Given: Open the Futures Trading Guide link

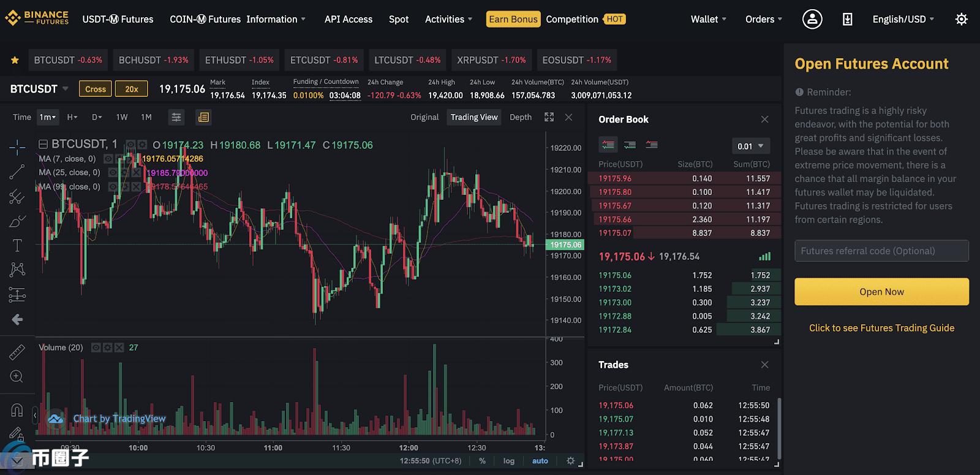Looking at the screenshot, I should point(881,328).
